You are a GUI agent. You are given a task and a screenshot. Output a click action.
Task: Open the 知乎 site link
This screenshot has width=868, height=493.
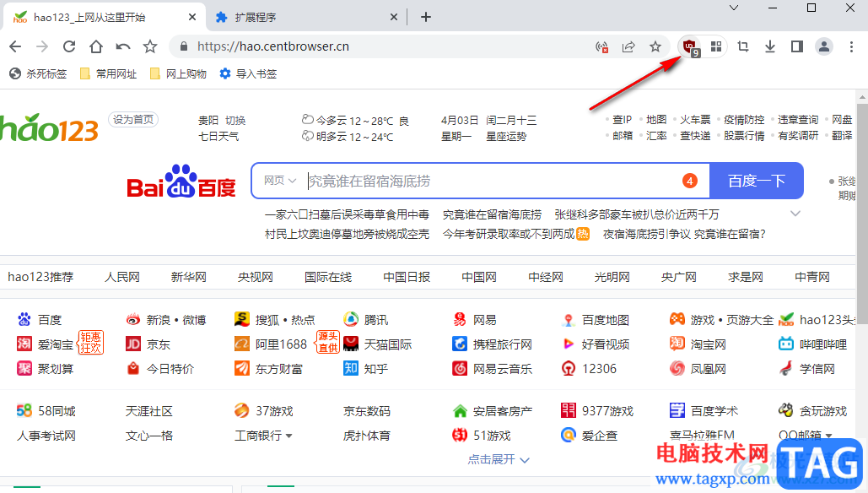[366, 368]
